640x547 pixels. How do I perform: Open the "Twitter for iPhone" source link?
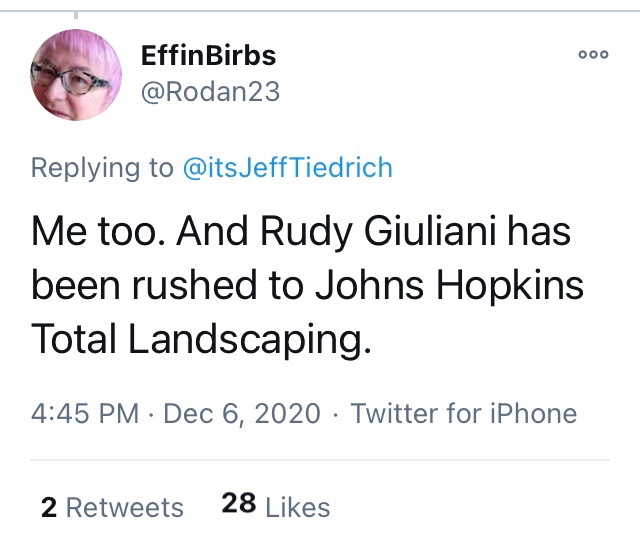(x=464, y=414)
